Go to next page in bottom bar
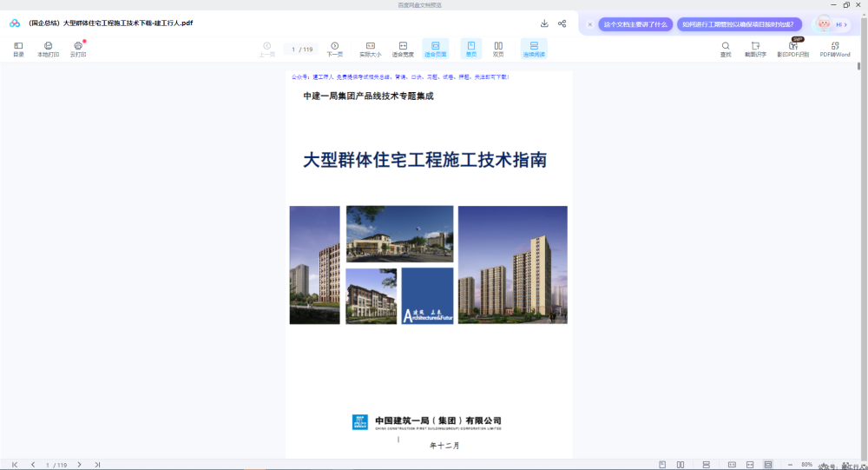Viewport: 868px width, 470px height. tap(79, 465)
